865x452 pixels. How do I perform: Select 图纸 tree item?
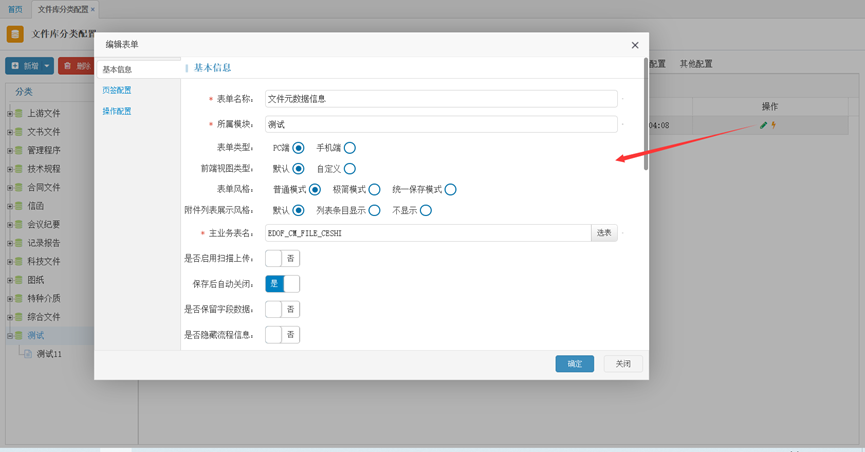(36, 280)
